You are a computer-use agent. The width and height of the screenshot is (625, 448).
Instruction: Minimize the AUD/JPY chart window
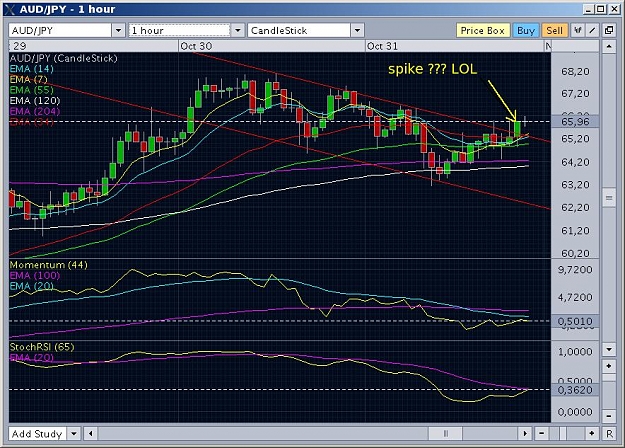point(588,9)
